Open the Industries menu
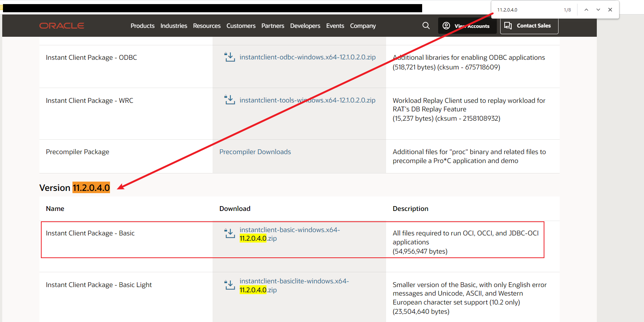 [x=174, y=26]
